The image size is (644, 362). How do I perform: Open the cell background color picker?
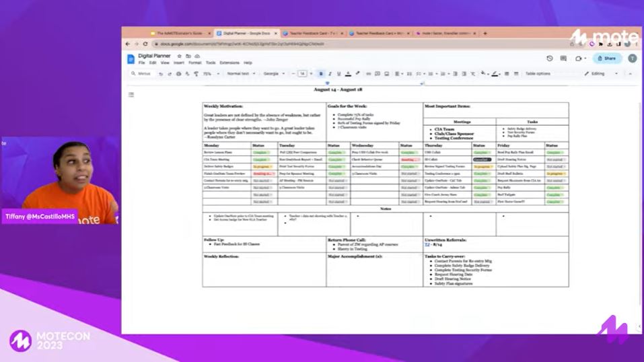point(485,74)
